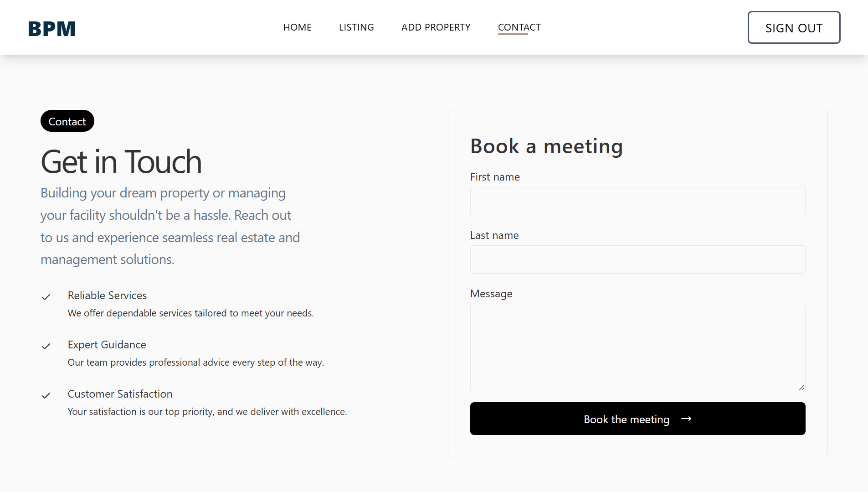Focus the Message text area
Viewport: 868px width, 492px height.
coord(637,347)
